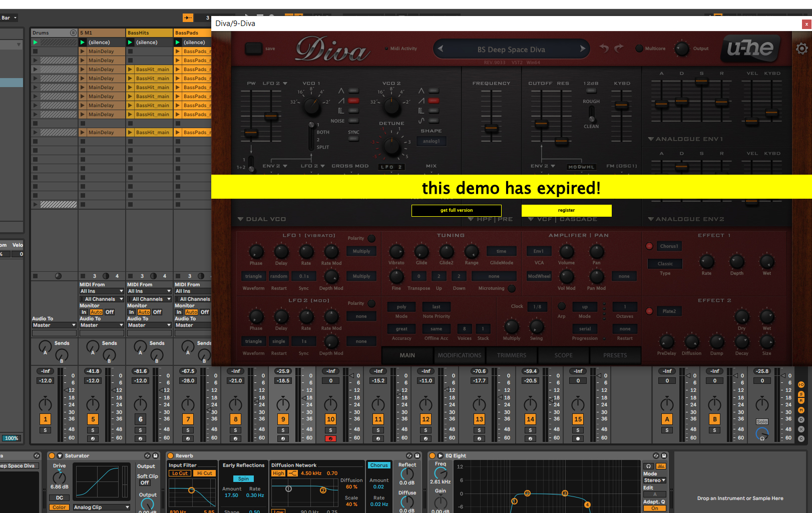Toggle Crossfader section with X button

tap(801, 429)
